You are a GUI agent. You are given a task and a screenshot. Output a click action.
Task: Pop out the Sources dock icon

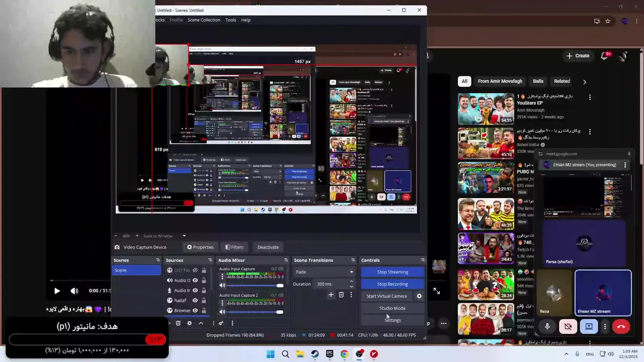pos(210,260)
